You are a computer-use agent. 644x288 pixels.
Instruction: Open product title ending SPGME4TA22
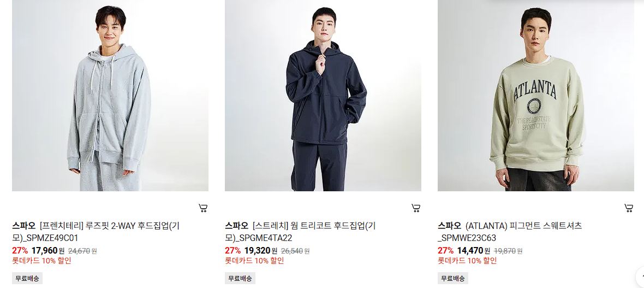[x=300, y=232]
